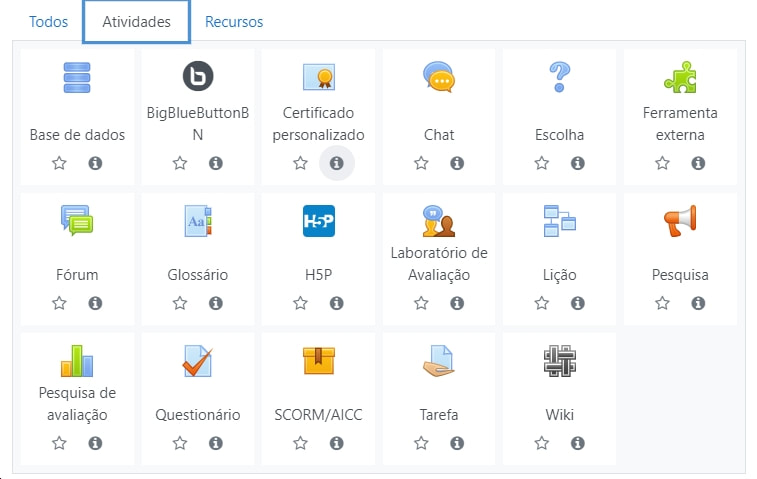Choose the Questionário checkmark icon
This screenshot has width=757, height=479.
pos(198,360)
